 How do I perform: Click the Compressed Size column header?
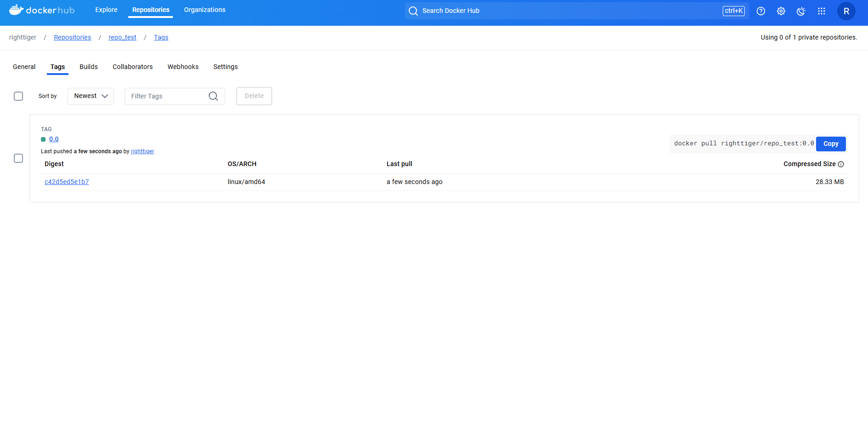[x=809, y=164]
